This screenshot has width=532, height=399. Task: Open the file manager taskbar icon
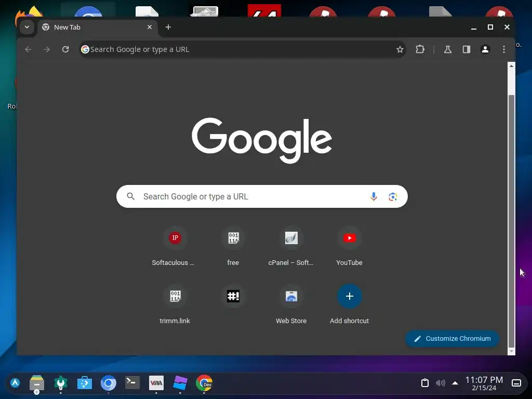click(x=37, y=384)
